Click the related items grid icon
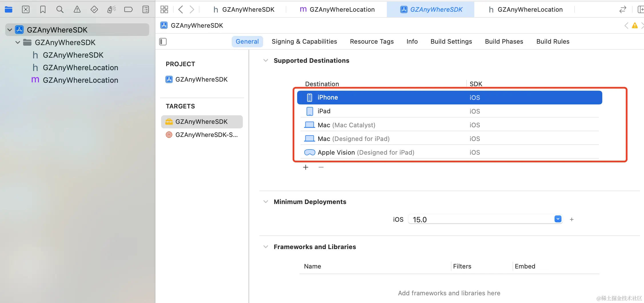 [164, 9]
